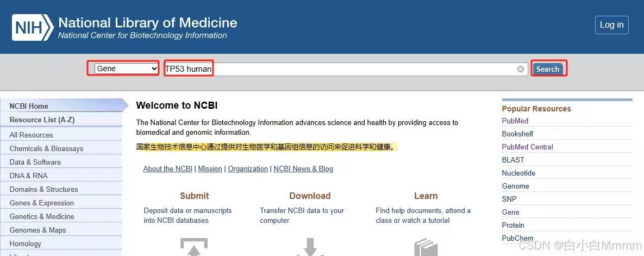Open Protein in Popular Resources
The width and height of the screenshot is (644, 256).
pos(513,225)
